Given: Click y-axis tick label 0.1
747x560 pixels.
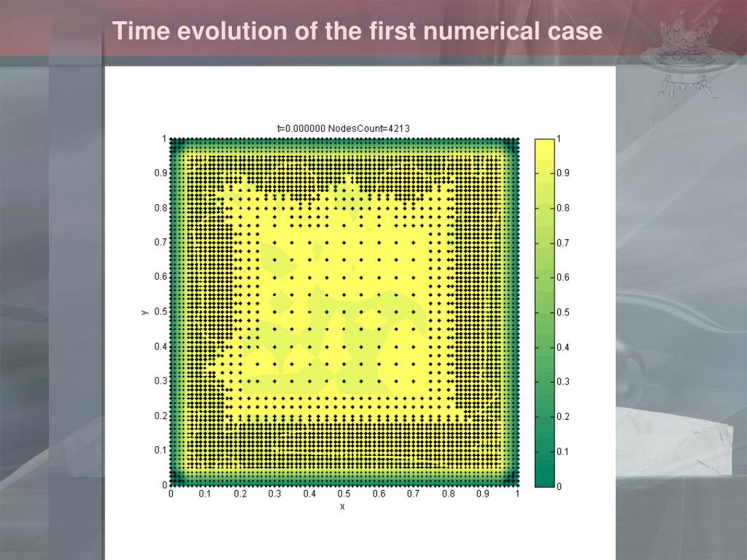Looking at the screenshot, I should click(160, 450).
